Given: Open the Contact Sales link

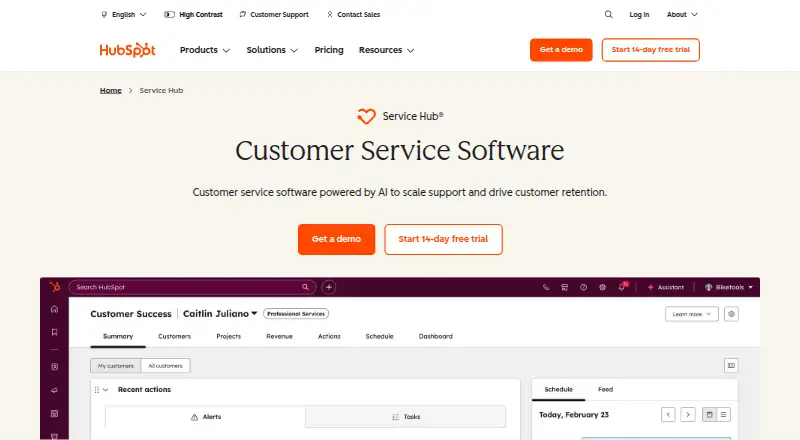Looking at the screenshot, I should click(354, 14).
